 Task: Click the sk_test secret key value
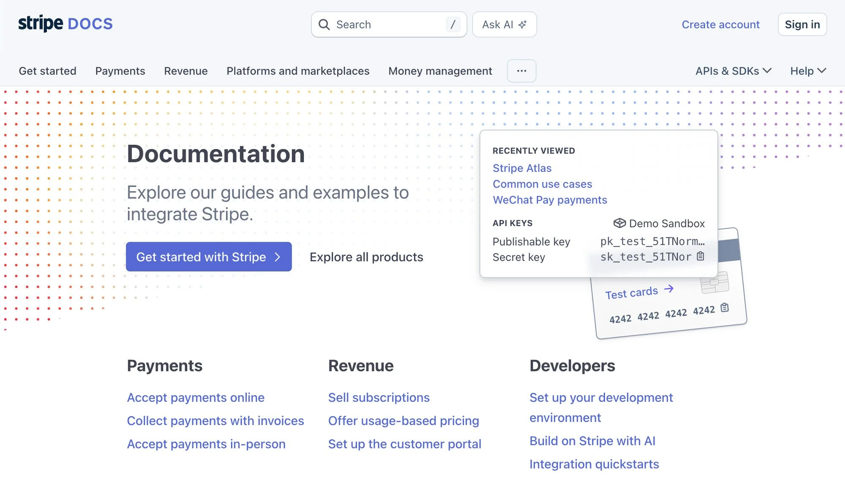pos(646,257)
